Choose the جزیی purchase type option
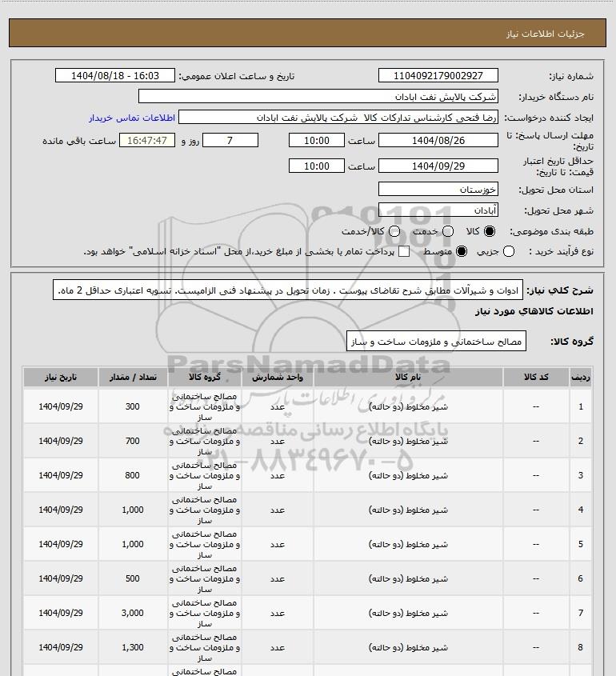 coord(509,251)
